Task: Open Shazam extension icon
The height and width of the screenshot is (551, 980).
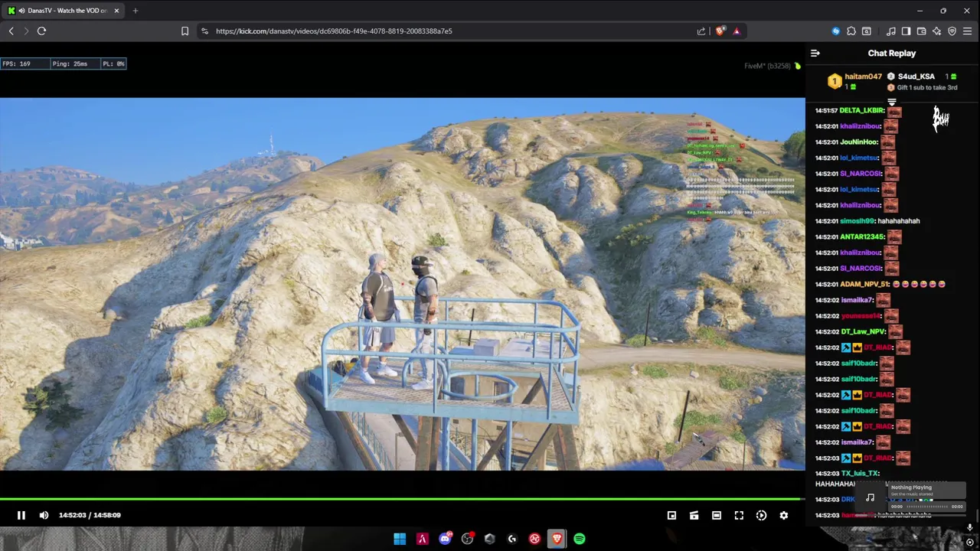Action: [836, 31]
